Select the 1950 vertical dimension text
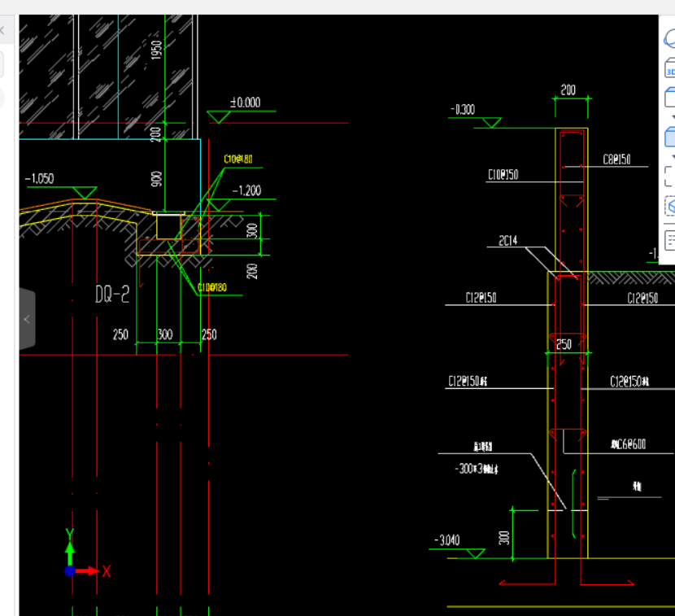Image resolution: width=675 pixels, height=616 pixels. [156, 50]
